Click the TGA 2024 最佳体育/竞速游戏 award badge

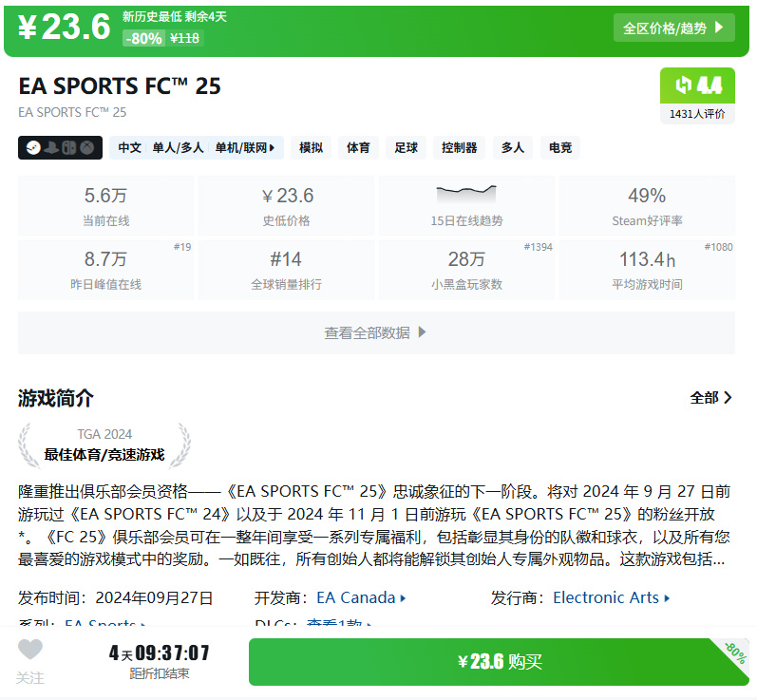pyautogui.click(x=104, y=445)
